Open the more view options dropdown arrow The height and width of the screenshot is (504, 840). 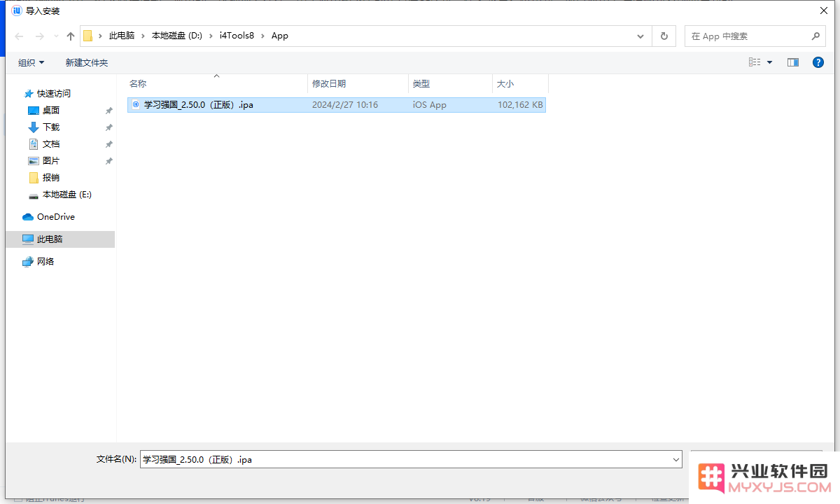tap(770, 62)
